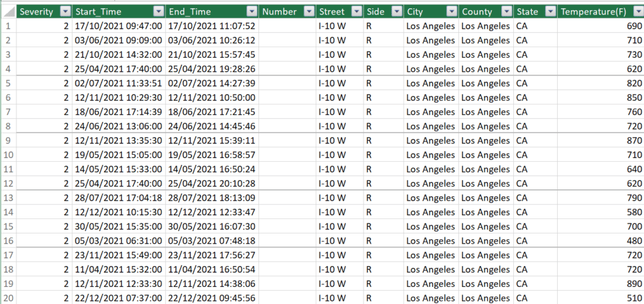Open the City column filter dropdown
644x304 pixels.
452,12
